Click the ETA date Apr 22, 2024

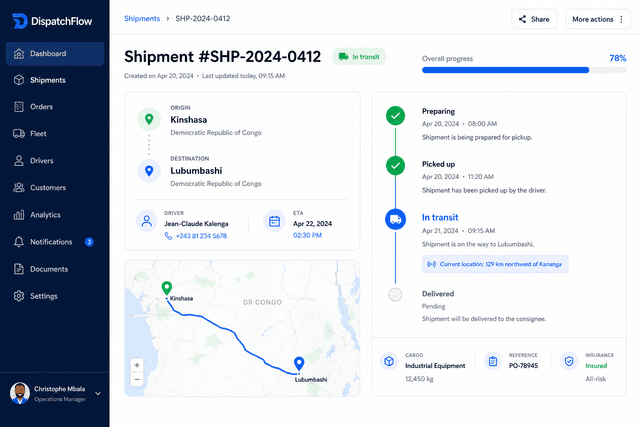coord(312,224)
